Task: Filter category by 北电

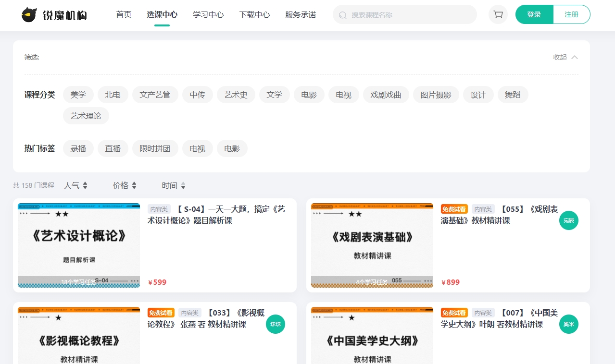Action: [113, 95]
